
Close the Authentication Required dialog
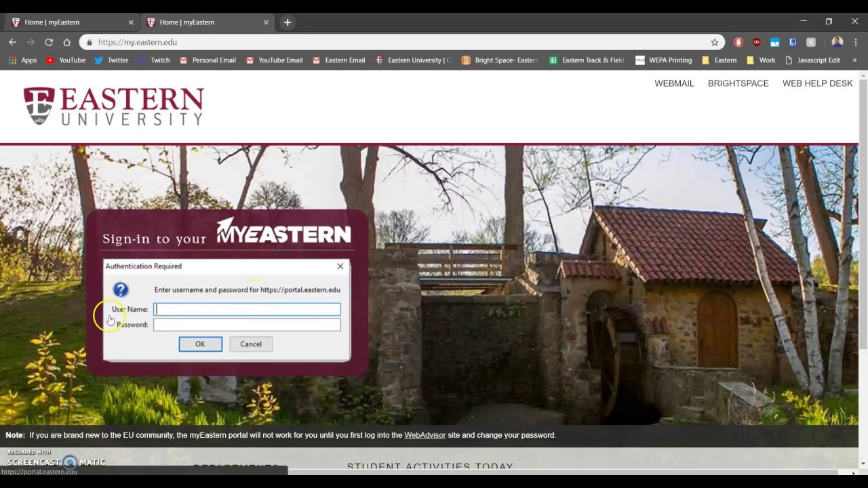tap(340, 266)
